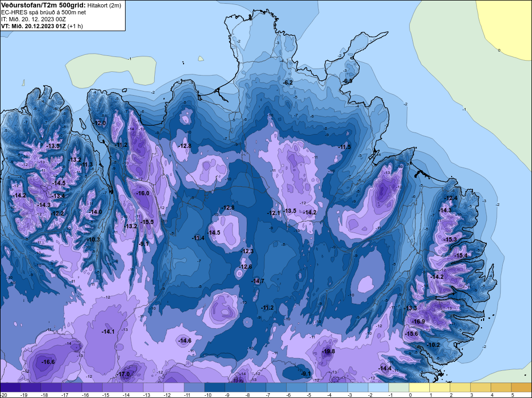
Task: Click the legend swatch between -4 and -3
Action: click(x=338, y=387)
